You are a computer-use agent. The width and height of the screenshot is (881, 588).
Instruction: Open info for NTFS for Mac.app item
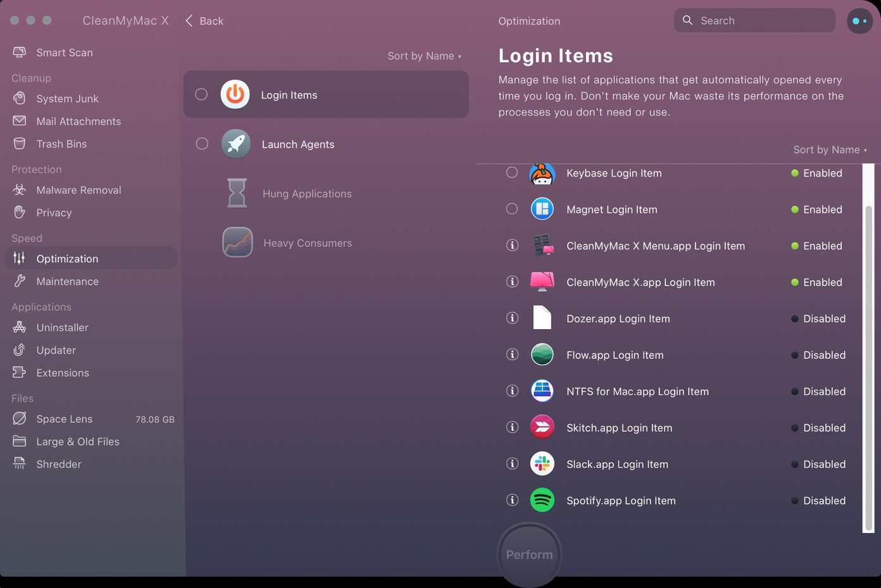coord(512,391)
